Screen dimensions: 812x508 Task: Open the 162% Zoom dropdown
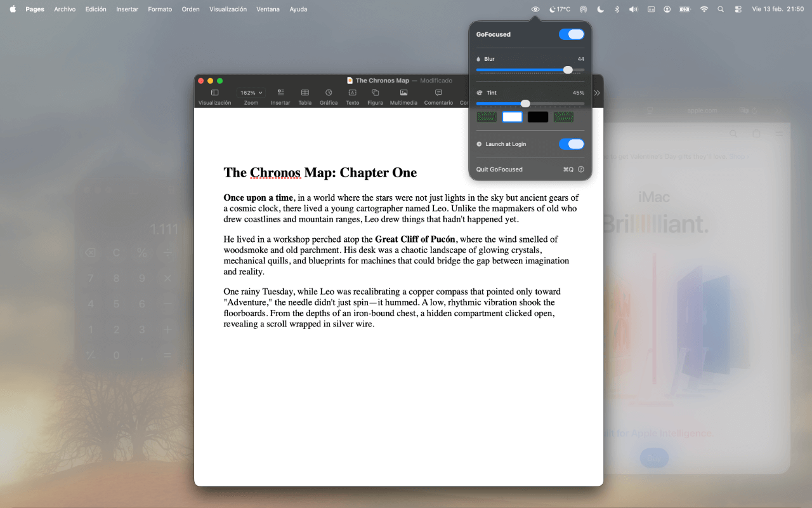pyautogui.click(x=251, y=93)
